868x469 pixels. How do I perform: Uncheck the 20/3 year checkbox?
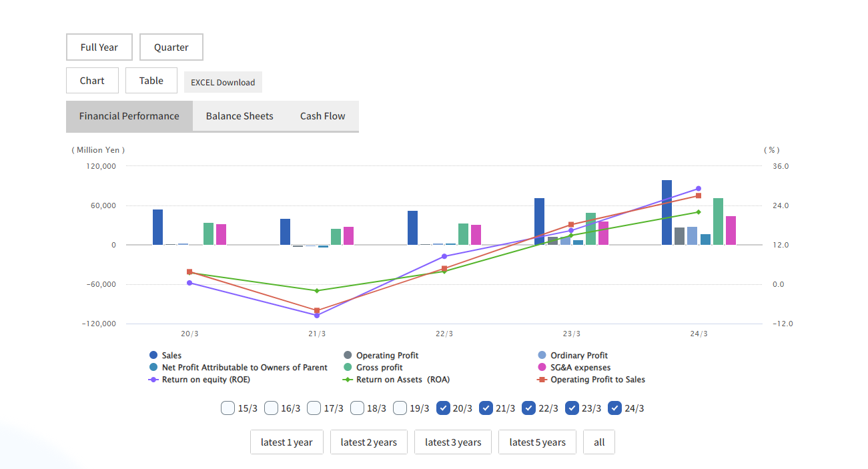(x=443, y=408)
